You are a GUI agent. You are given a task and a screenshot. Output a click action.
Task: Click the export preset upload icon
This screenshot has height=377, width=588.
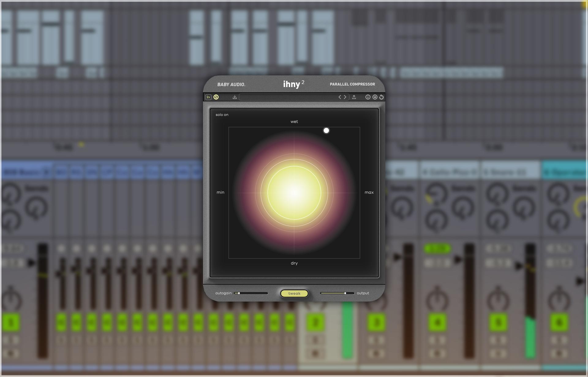[x=354, y=97]
